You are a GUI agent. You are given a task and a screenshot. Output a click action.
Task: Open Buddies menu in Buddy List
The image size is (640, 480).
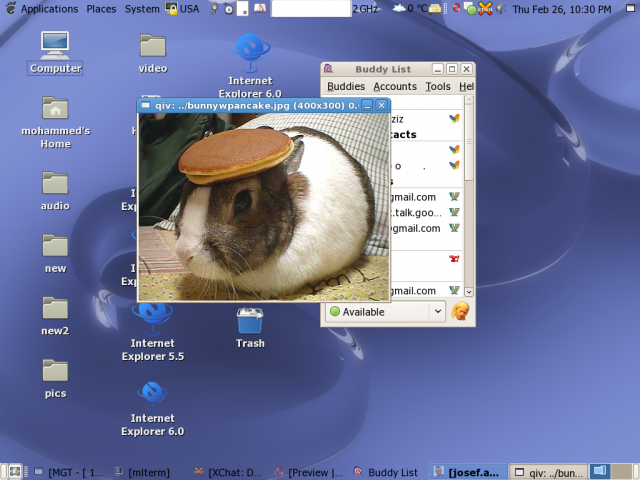346,87
